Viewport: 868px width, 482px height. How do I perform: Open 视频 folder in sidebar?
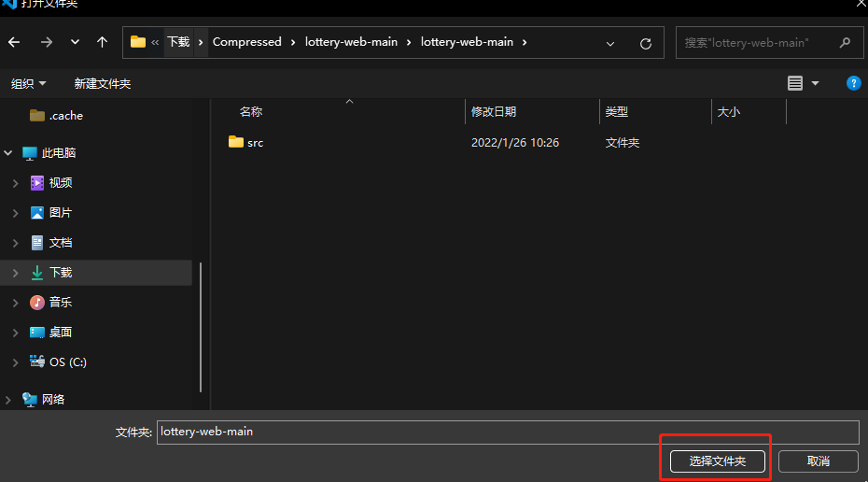[51, 183]
